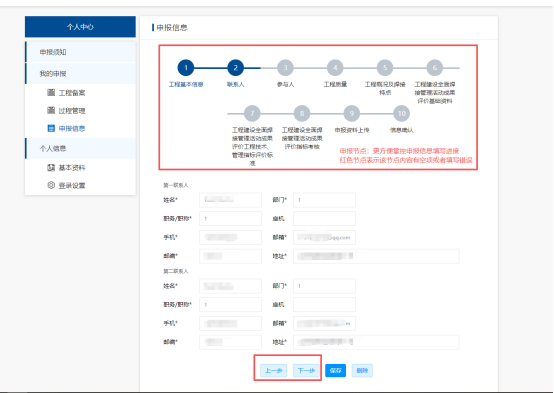Open step 4 circle 工程质量
The height and width of the screenshot is (393, 554).
(x=335, y=68)
